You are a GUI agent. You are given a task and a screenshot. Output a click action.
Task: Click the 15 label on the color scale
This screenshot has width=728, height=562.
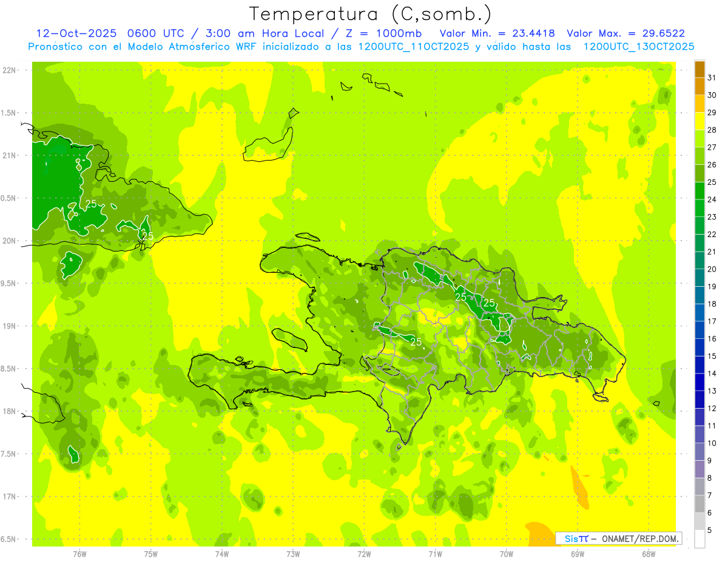pos(712,356)
